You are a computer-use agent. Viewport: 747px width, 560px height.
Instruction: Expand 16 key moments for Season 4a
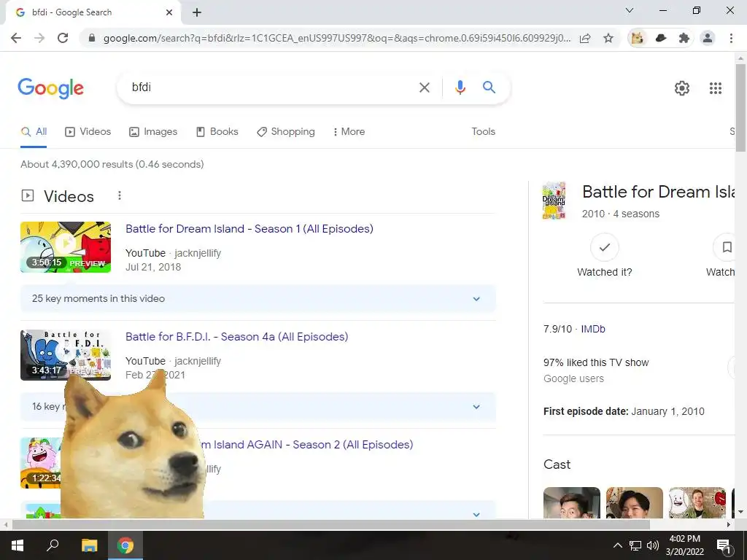point(258,407)
